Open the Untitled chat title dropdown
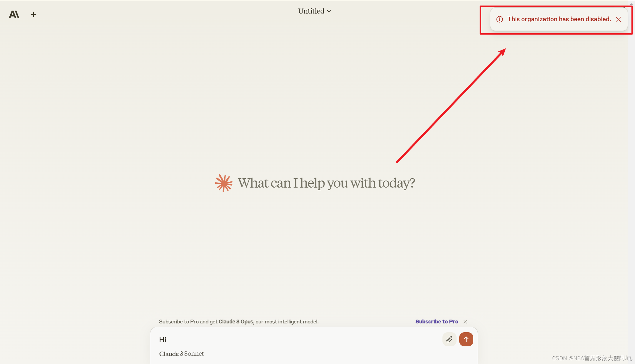The image size is (635, 364). (x=311, y=11)
